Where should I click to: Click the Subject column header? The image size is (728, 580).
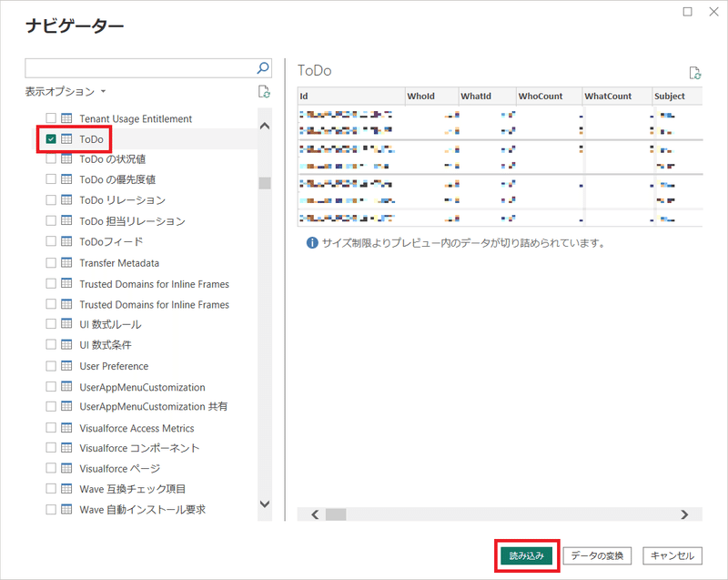click(x=677, y=97)
